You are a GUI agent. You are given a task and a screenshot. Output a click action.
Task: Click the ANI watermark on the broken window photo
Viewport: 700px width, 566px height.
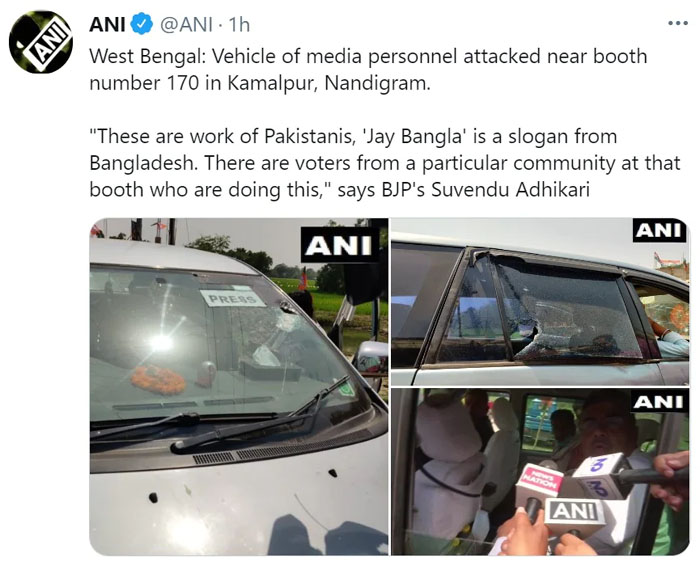[659, 230]
